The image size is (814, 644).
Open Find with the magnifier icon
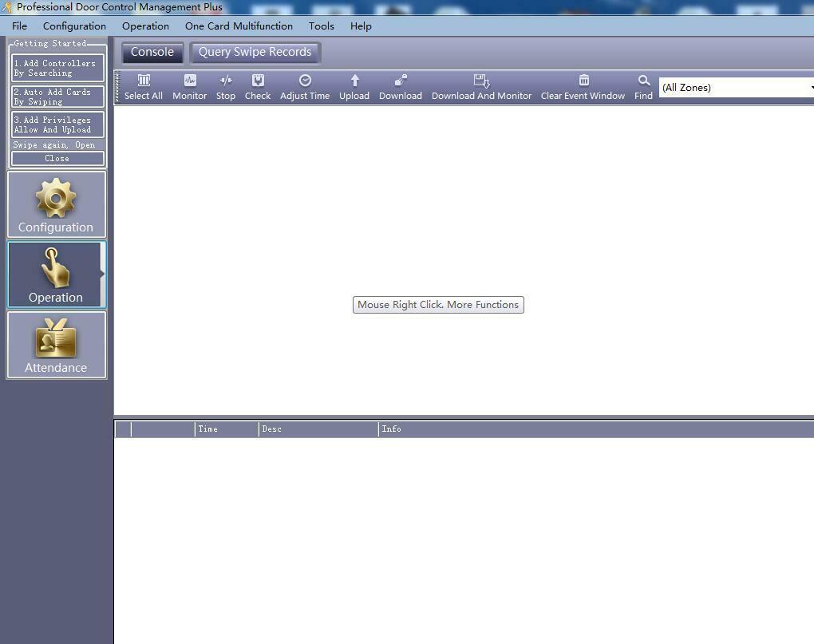point(643,81)
